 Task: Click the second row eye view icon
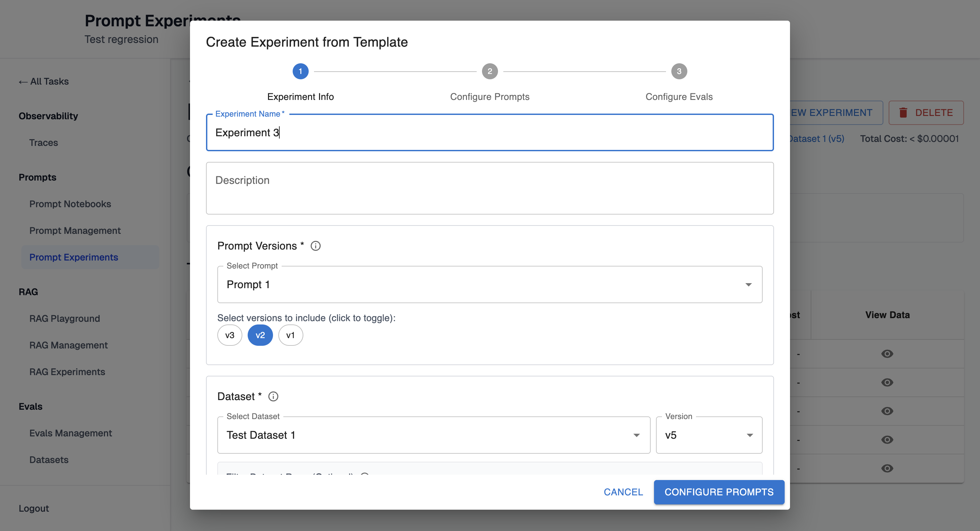[x=887, y=382]
